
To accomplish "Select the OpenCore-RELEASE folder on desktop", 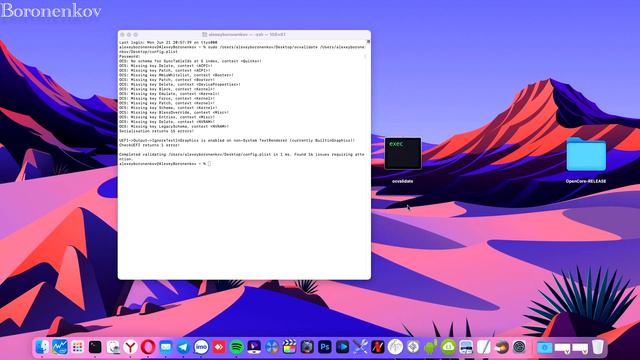I will click(586, 154).
